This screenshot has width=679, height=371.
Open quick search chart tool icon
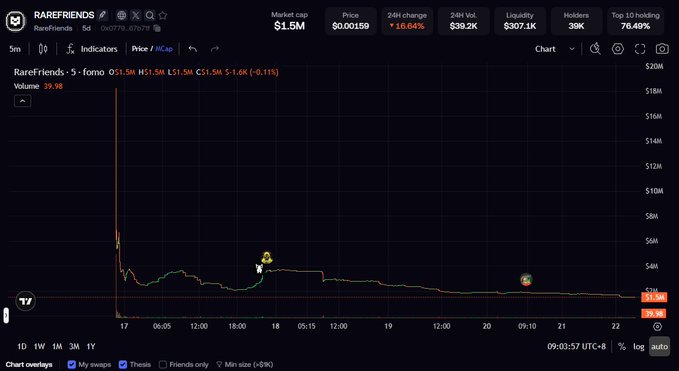coord(595,49)
